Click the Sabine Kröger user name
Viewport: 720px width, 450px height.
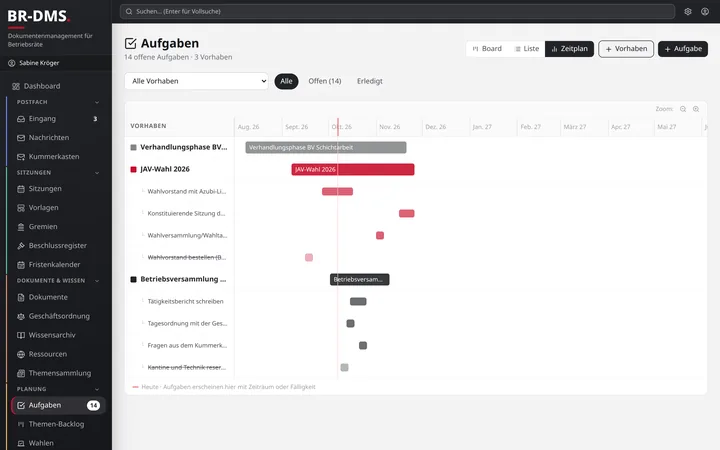pyautogui.click(x=39, y=63)
